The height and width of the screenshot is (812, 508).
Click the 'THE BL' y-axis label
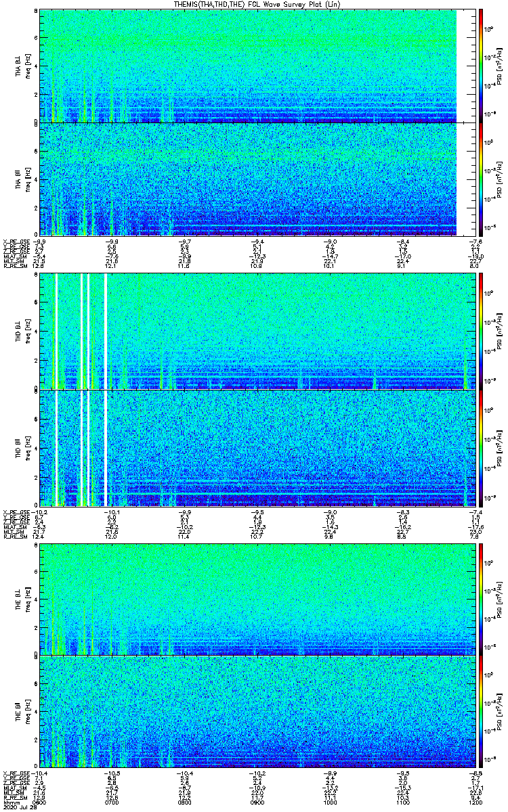click(x=18, y=599)
